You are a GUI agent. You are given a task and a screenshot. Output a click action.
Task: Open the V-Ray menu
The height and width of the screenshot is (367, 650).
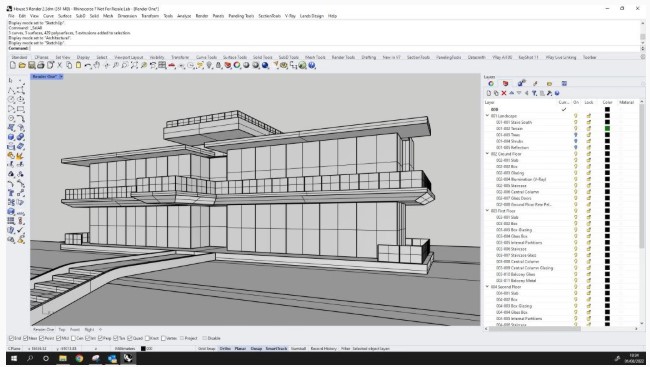point(290,16)
